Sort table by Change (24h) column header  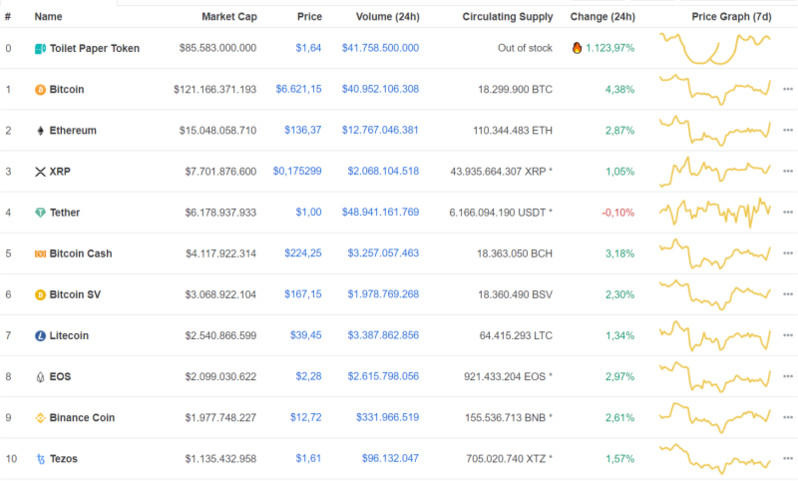tap(602, 17)
